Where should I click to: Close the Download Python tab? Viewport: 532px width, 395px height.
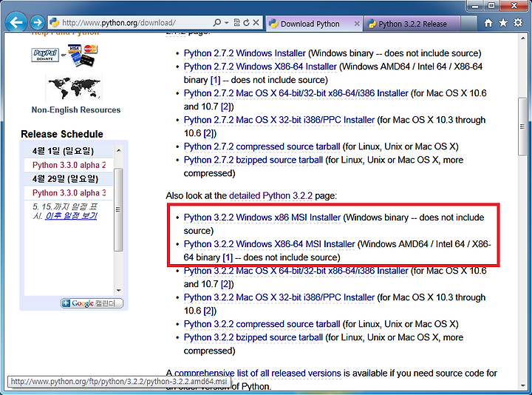click(357, 24)
